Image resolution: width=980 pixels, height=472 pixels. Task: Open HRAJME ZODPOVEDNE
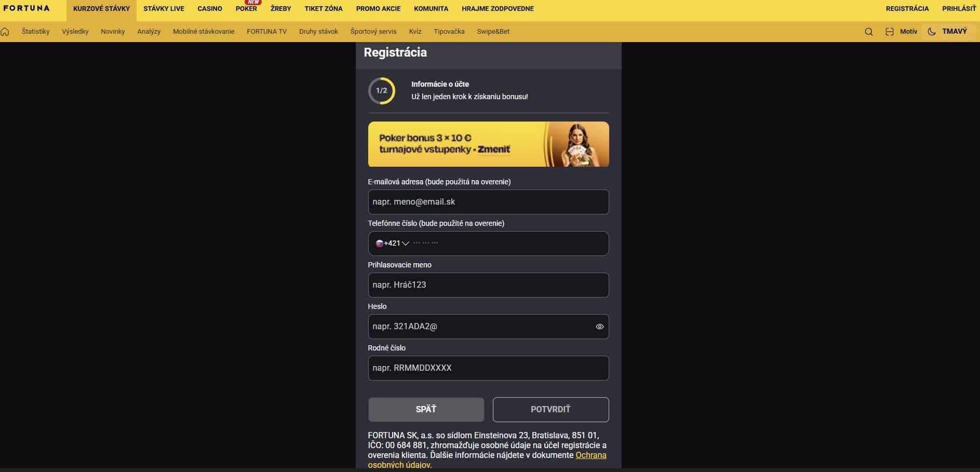click(x=498, y=9)
